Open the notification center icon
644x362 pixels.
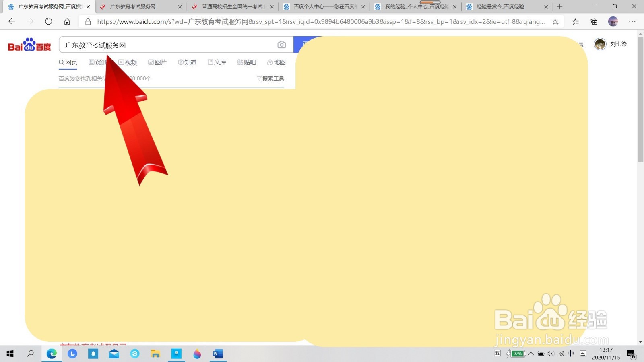pyautogui.click(x=631, y=354)
